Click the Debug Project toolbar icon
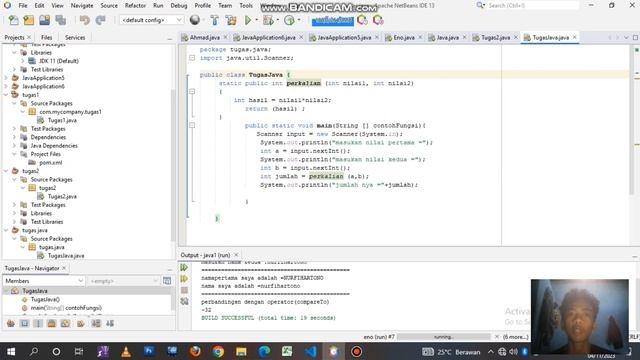This screenshot has height=360, width=640. 268,20
